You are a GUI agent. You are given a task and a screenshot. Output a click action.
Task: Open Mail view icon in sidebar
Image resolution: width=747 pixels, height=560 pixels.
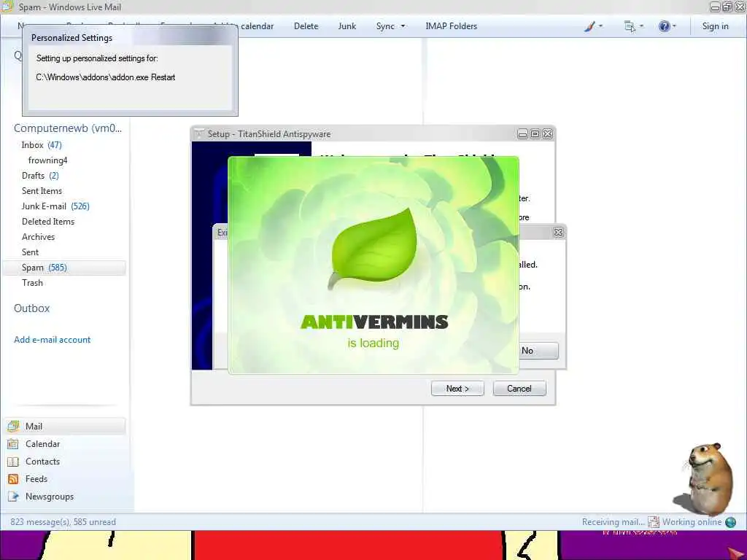(x=13, y=426)
